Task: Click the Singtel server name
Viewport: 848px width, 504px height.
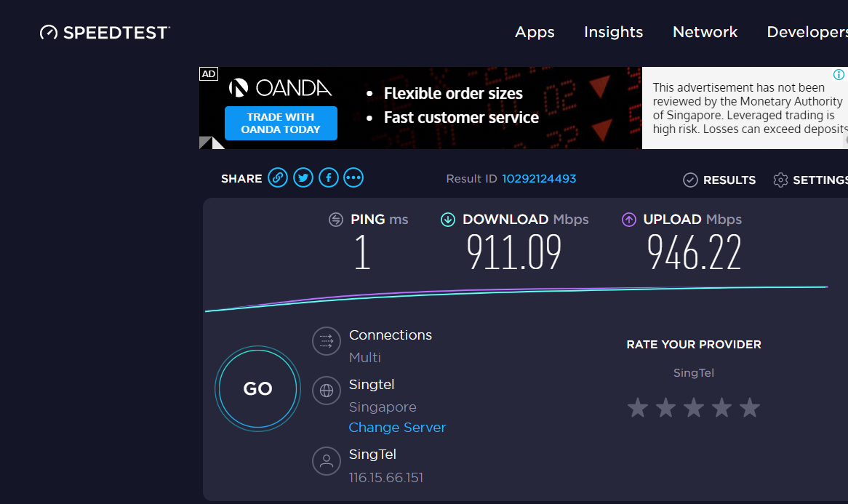Action: pyautogui.click(x=372, y=385)
